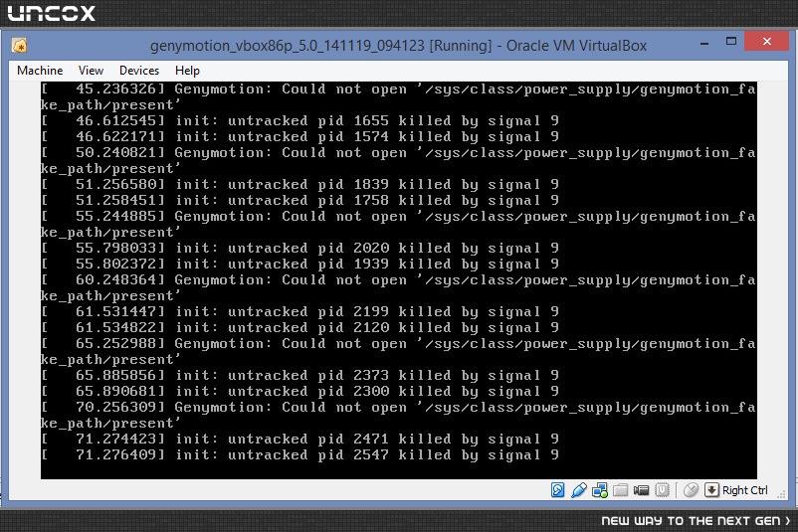This screenshot has width=798, height=532.
Task: Click the log line with pid 2300
Action: (300, 391)
